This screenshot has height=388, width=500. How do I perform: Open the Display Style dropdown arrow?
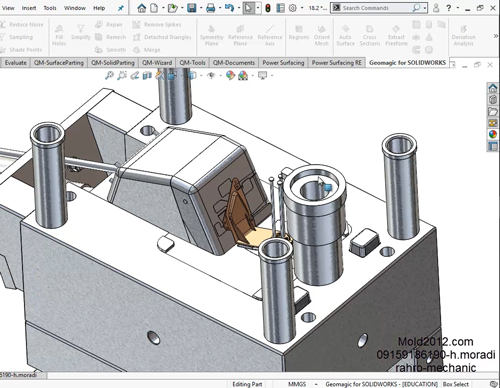(x=201, y=76)
